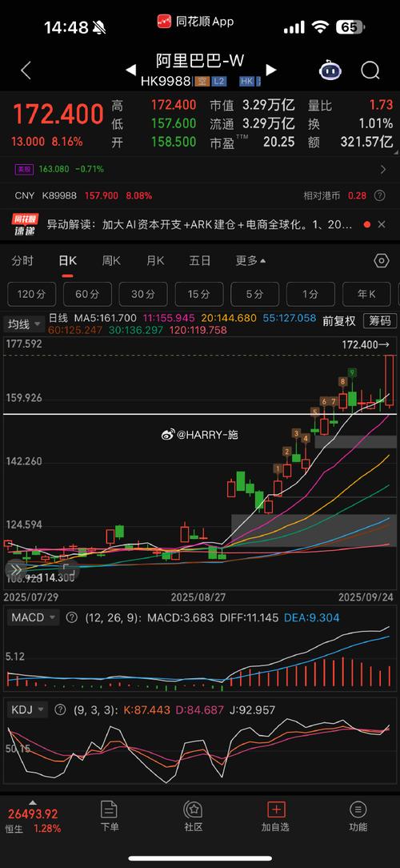
Task: Open 筹码 chip distribution button
Action: [x=380, y=321]
